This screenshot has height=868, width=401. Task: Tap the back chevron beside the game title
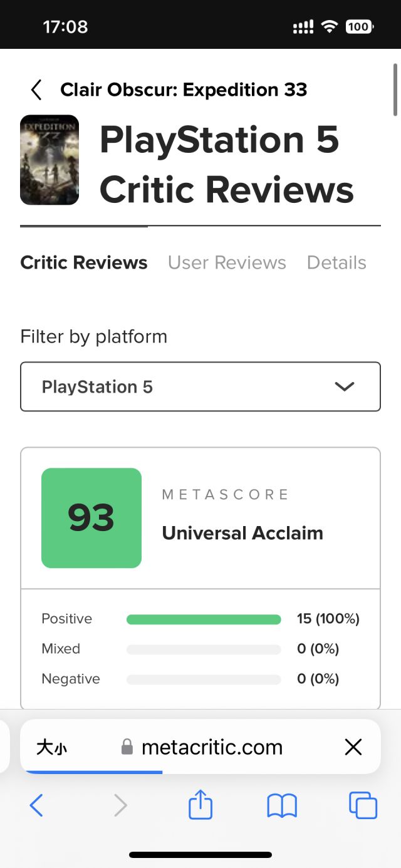coord(36,90)
